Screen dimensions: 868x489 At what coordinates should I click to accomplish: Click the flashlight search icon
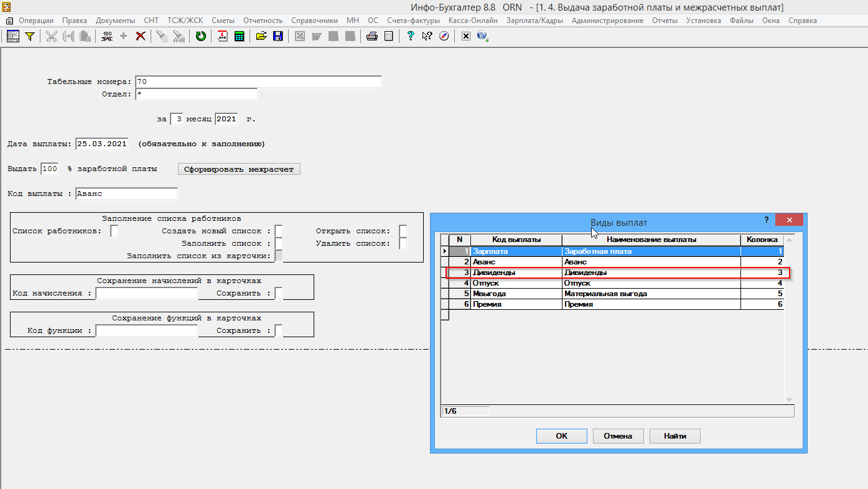point(162,36)
